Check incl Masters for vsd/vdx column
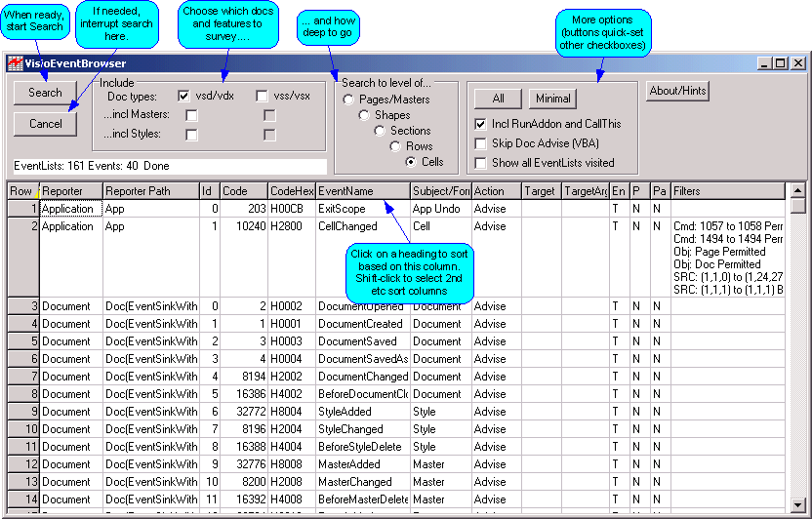The image size is (812, 519). [x=191, y=115]
